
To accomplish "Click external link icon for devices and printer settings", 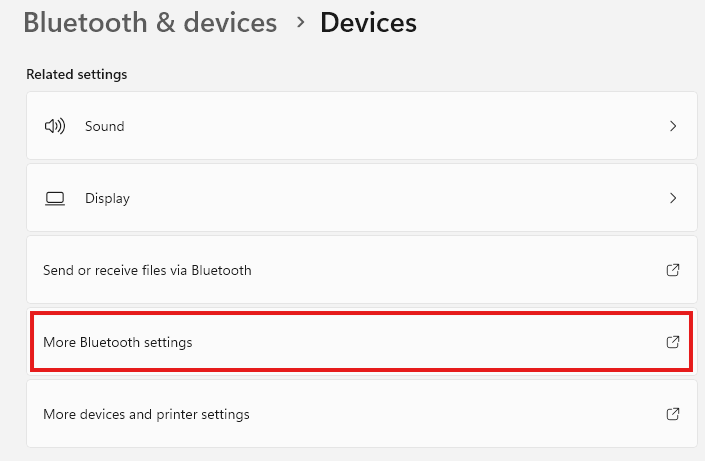I will (x=673, y=414).
